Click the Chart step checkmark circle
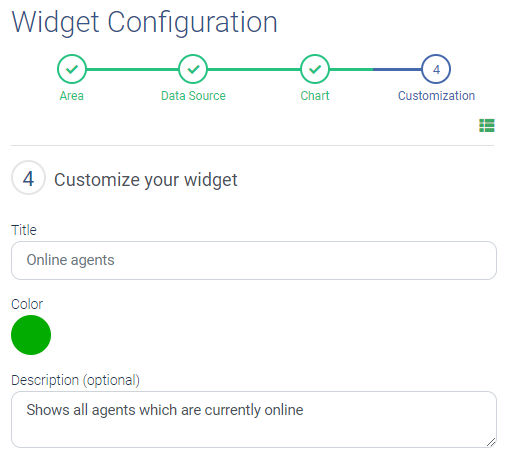511x453 pixels. (315, 69)
